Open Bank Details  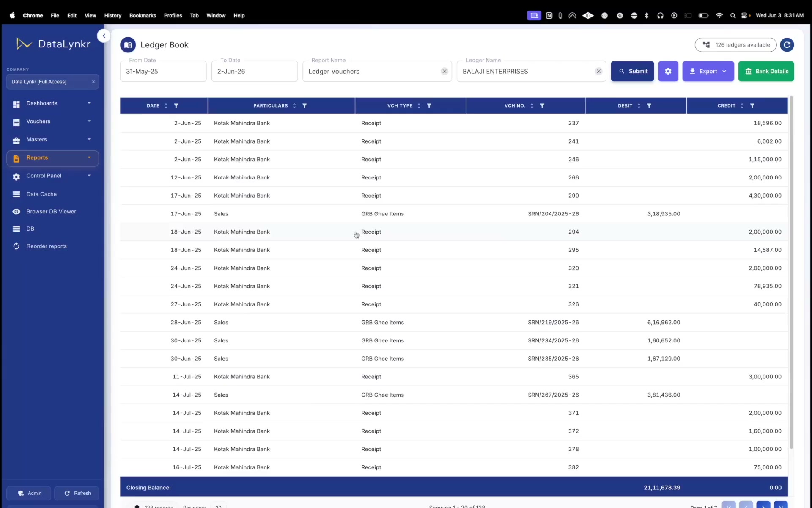click(x=766, y=71)
